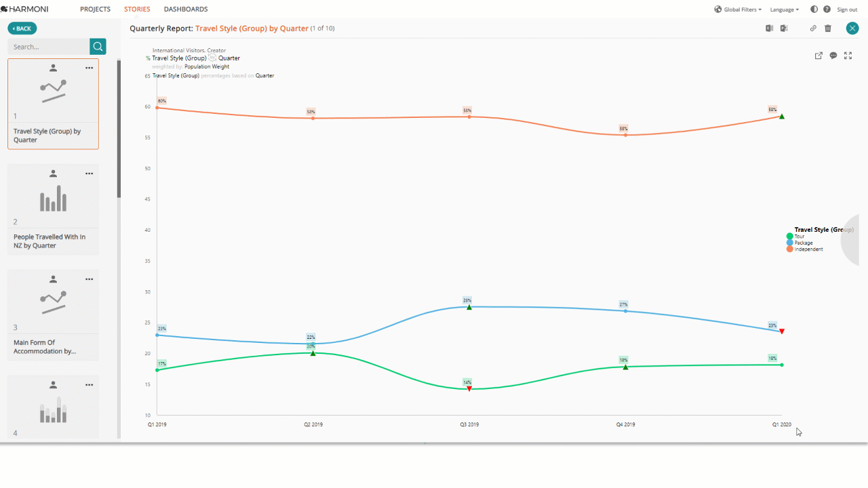Copy story link icon
The image size is (868, 488).
[813, 28]
